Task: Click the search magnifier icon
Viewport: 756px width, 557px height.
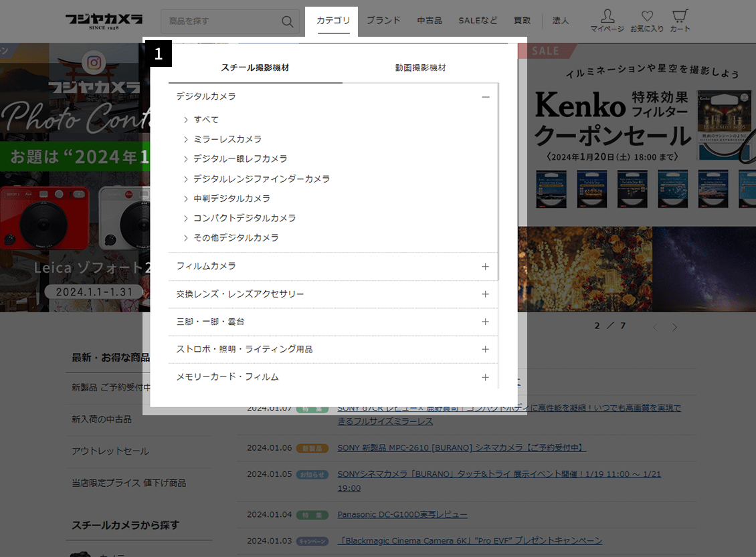Action: click(288, 21)
